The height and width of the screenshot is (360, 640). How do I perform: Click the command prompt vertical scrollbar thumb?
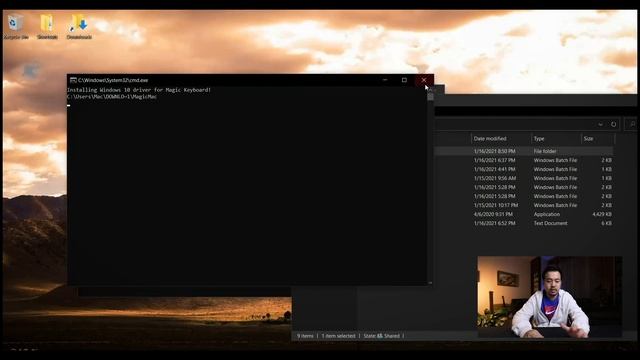click(x=430, y=96)
